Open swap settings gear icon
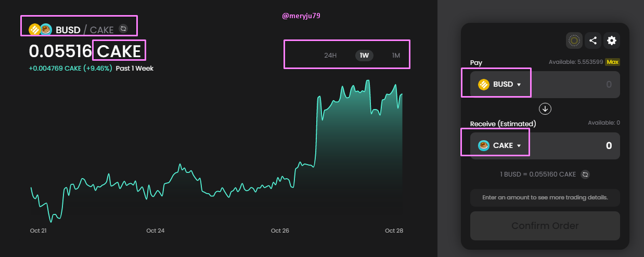Screen dimensions: 644x257 point(612,40)
